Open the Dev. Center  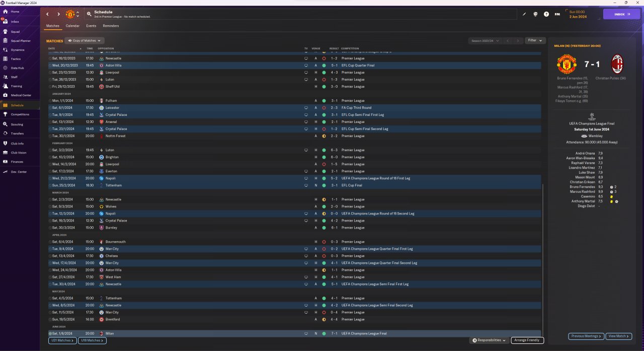tap(19, 172)
